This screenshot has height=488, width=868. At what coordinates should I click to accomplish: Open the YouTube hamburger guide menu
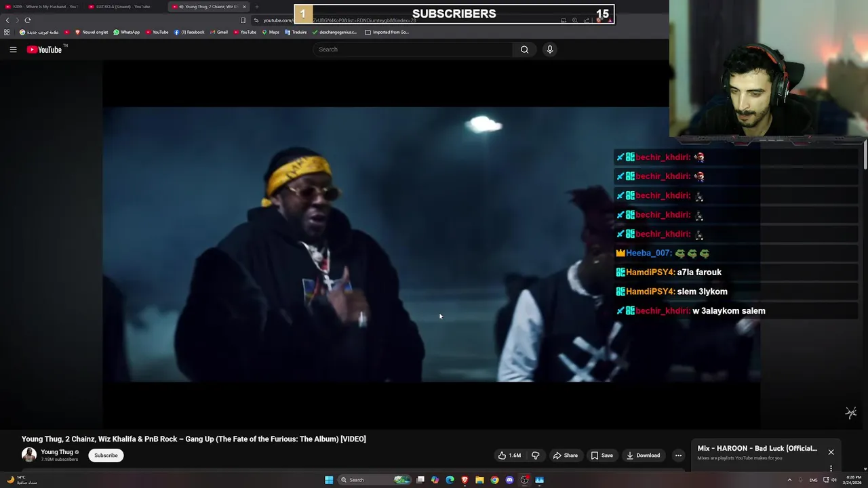[x=13, y=49]
